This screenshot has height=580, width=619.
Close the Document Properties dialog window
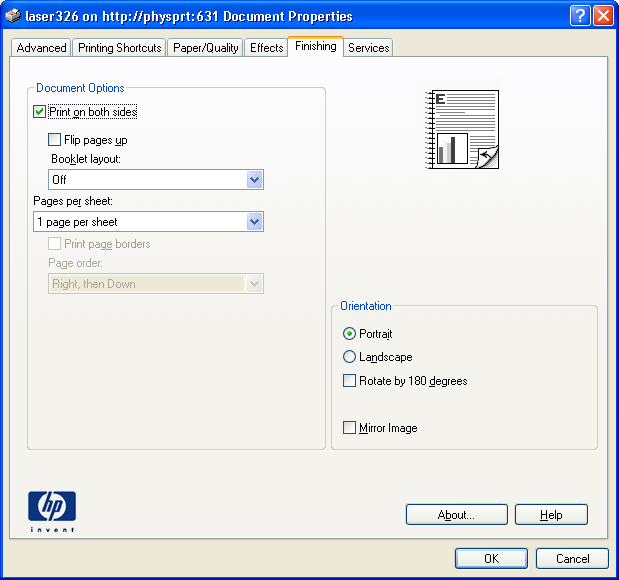point(603,16)
